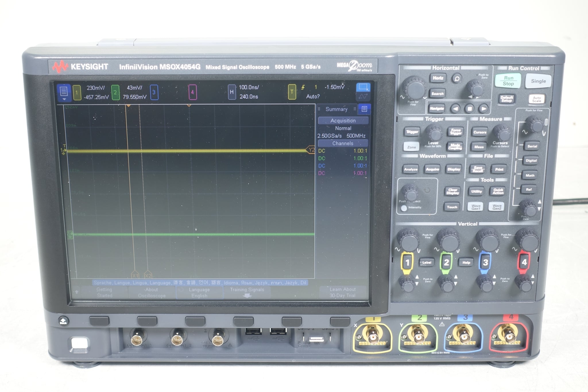Screen dimensions: 588x392
Task: Toggle the red channel 4 vertical key
Action: (x=524, y=262)
